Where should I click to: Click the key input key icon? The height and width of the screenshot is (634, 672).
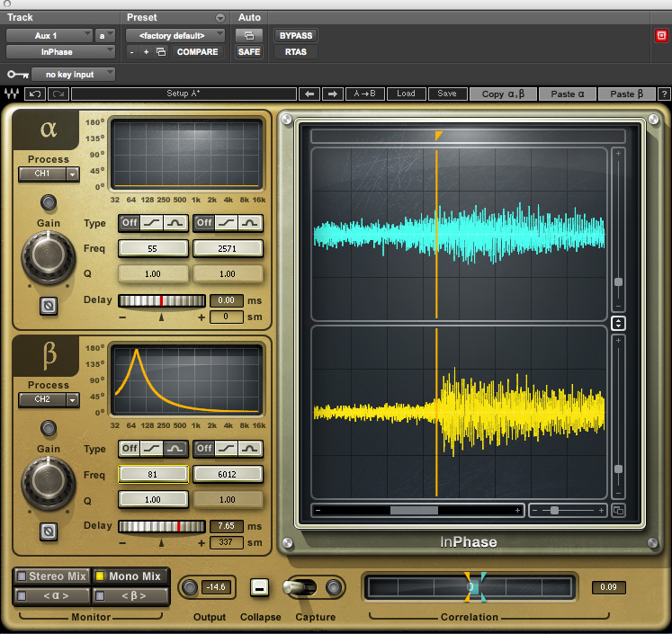(18, 75)
